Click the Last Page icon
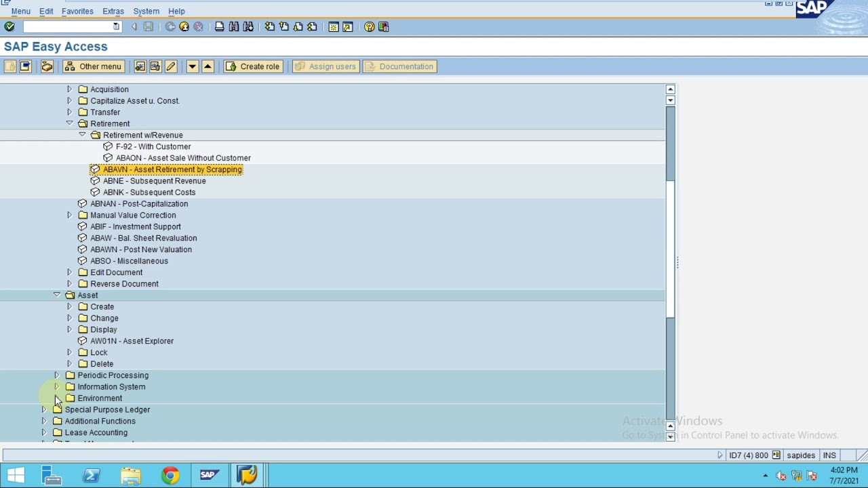The image size is (868, 488). 312,26
